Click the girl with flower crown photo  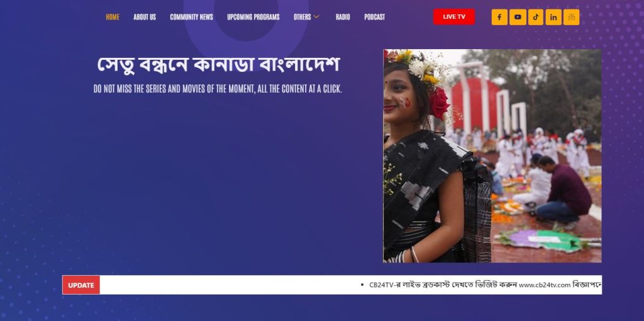(x=492, y=155)
